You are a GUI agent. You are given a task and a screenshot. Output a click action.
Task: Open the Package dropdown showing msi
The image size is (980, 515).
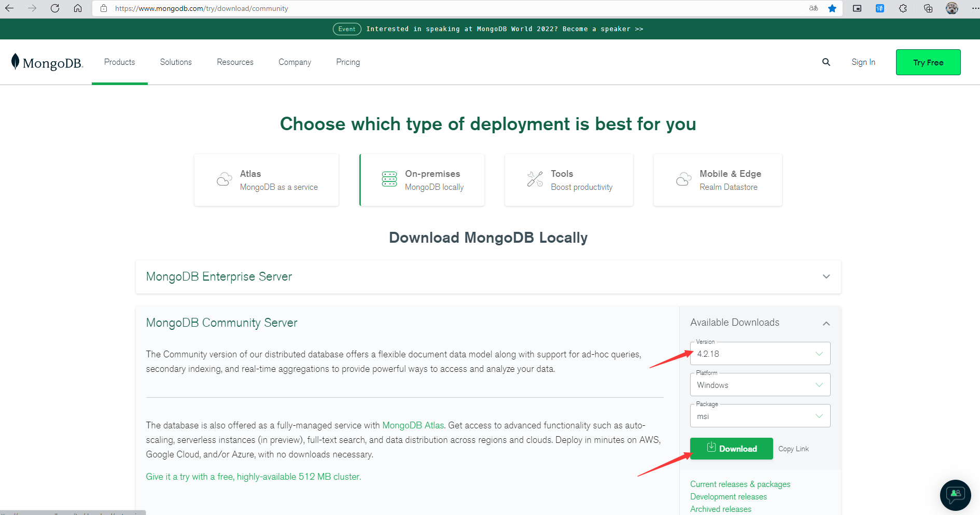click(x=760, y=416)
